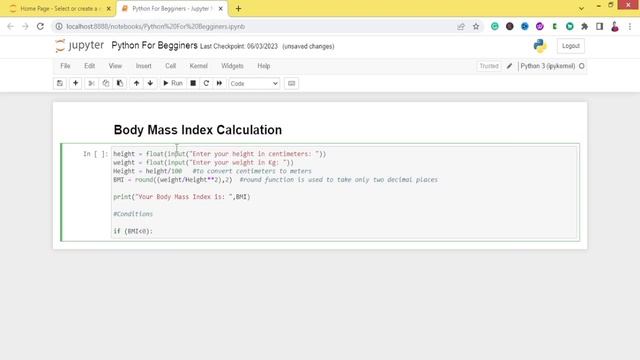Rename notebook title Python For Begginers
This screenshot has width=640, height=360.
(154, 46)
